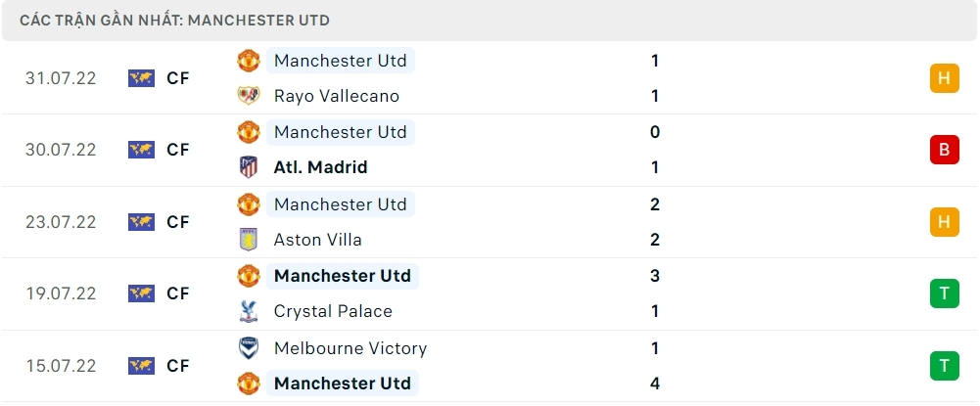The height and width of the screenshot is (406, 980).
Task: Click world flag icon for 15.07.22 match
Action: [142, 366]
